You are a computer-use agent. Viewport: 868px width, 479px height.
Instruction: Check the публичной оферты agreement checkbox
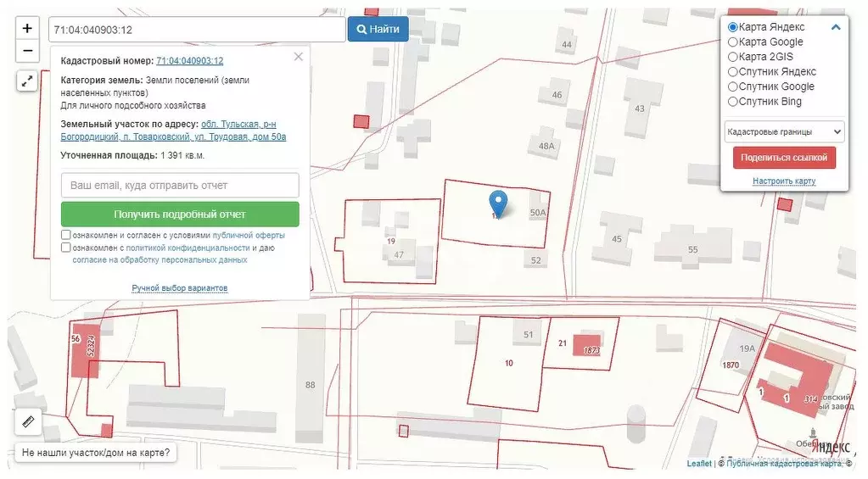click(66, 235)
